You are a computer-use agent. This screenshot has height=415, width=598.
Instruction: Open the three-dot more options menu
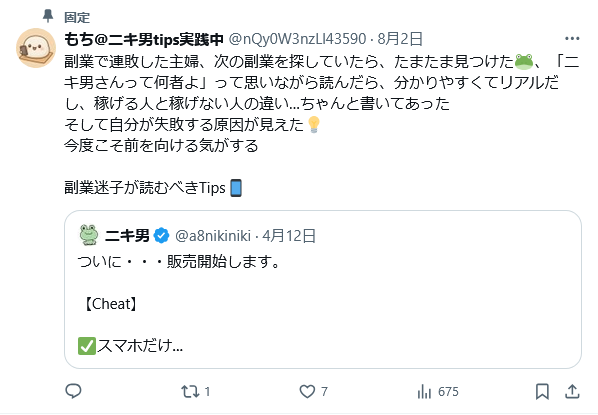572,39
